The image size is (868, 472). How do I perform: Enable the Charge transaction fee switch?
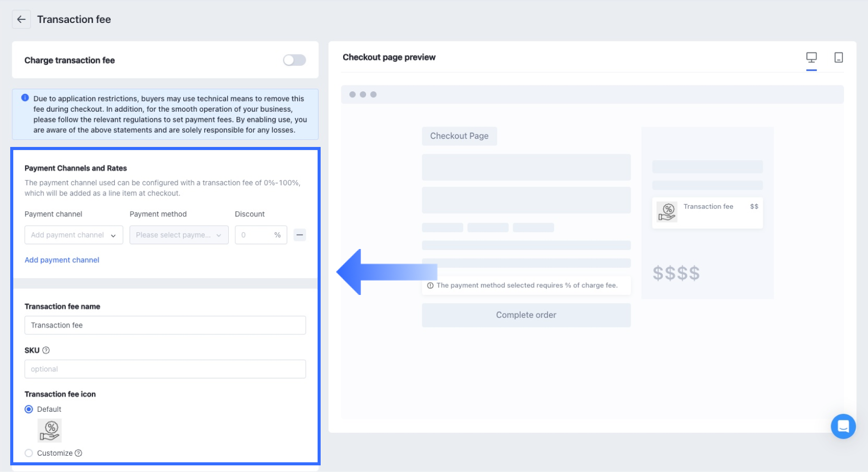click(x=295, y=60)
